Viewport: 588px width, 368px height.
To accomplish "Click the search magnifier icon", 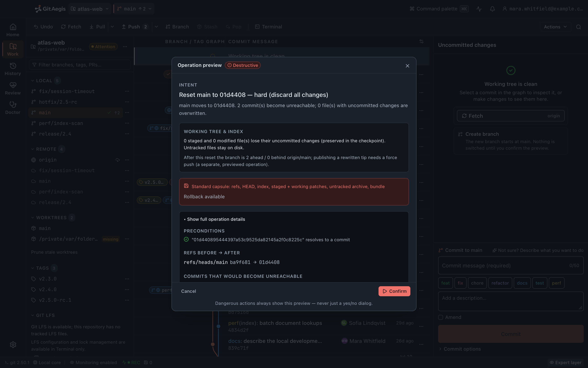I will click(x=579, y=27).
